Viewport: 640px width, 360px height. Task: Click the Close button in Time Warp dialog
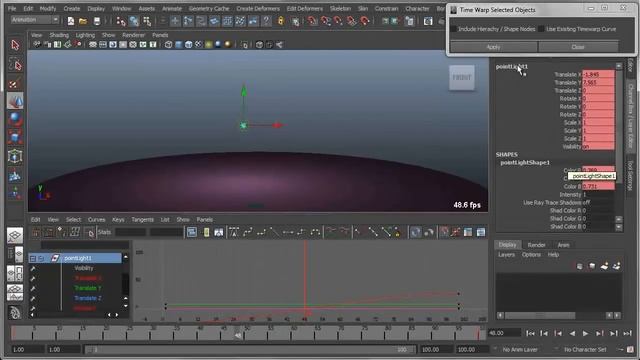click(x=578, y=47)
